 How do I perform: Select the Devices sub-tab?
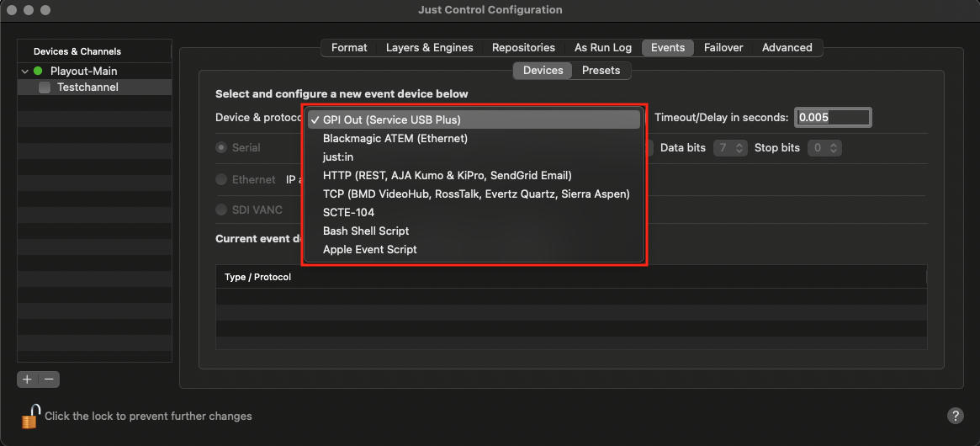click(543, 71)
